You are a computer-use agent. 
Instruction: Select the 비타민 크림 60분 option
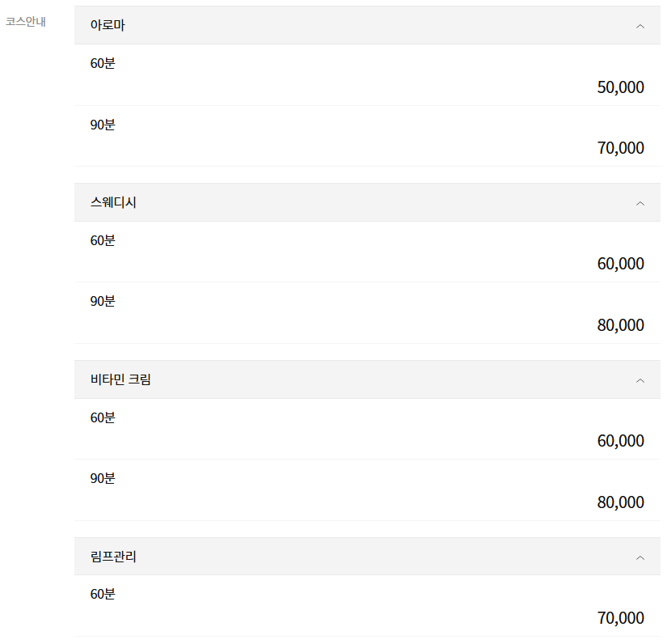103,417
